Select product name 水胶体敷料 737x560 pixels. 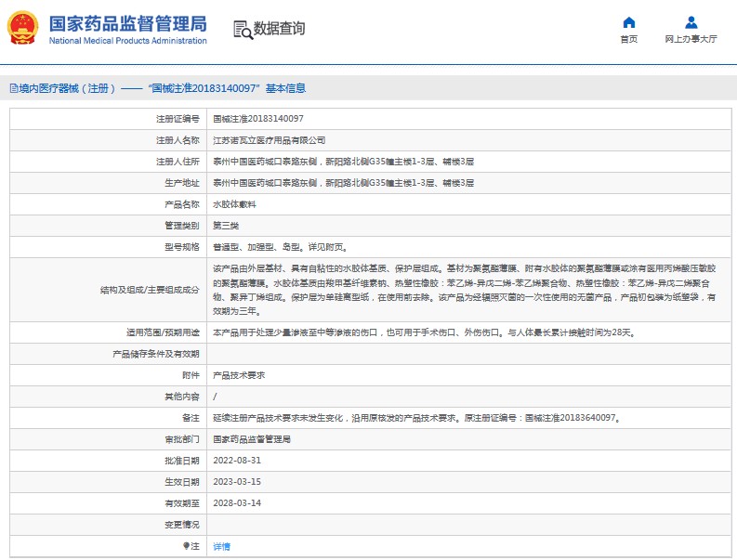point(234,204)
